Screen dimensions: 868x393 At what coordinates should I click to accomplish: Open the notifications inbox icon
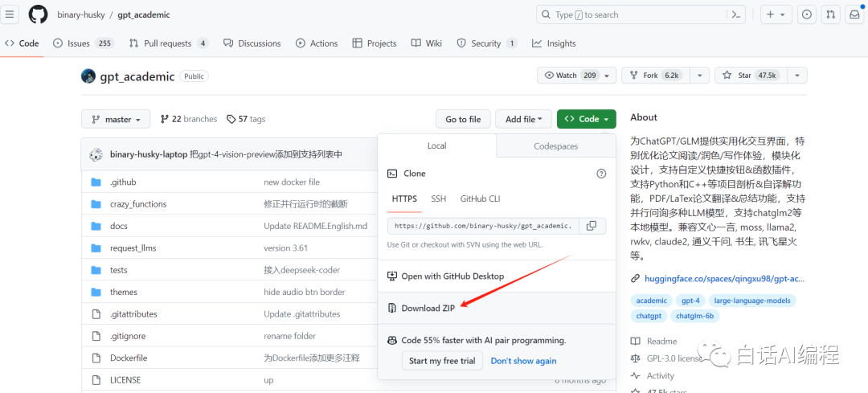point(854,15)
